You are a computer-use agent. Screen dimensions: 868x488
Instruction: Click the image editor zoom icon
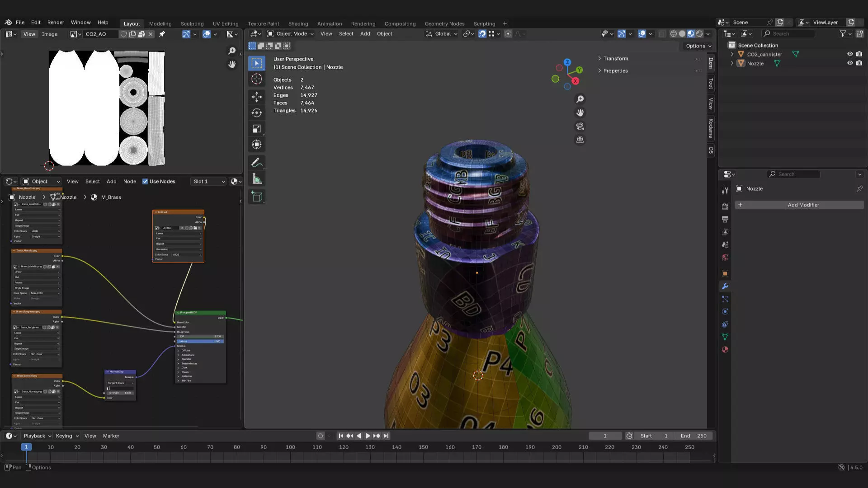click(x=232, y=51)
